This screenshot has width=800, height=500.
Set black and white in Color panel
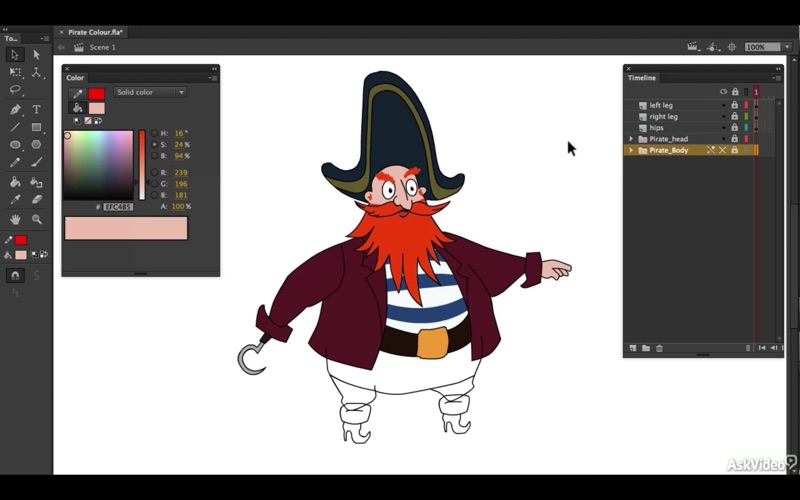77,121
